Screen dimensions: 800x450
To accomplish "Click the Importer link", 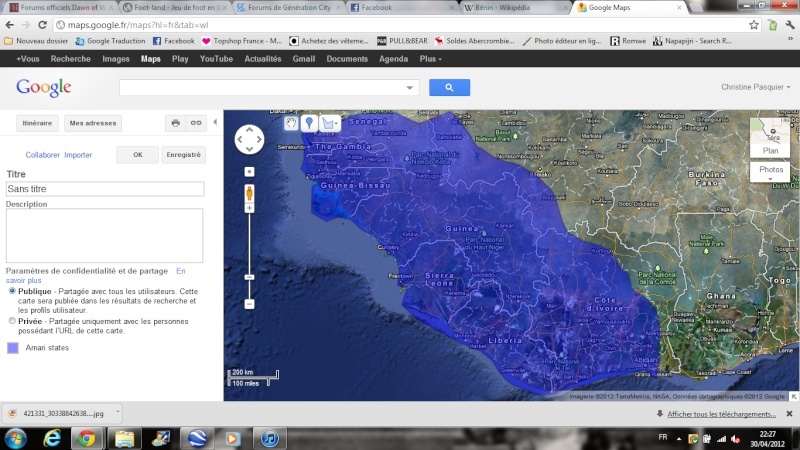I will 78,155.
